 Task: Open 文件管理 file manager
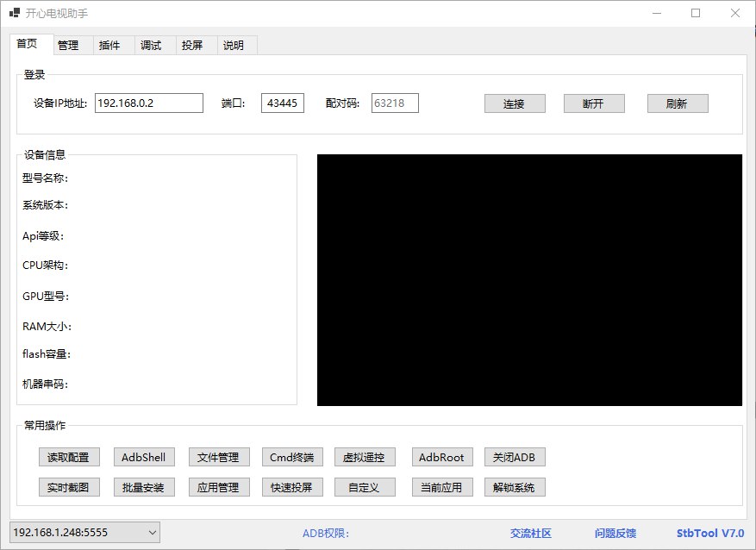click(218, 457)
